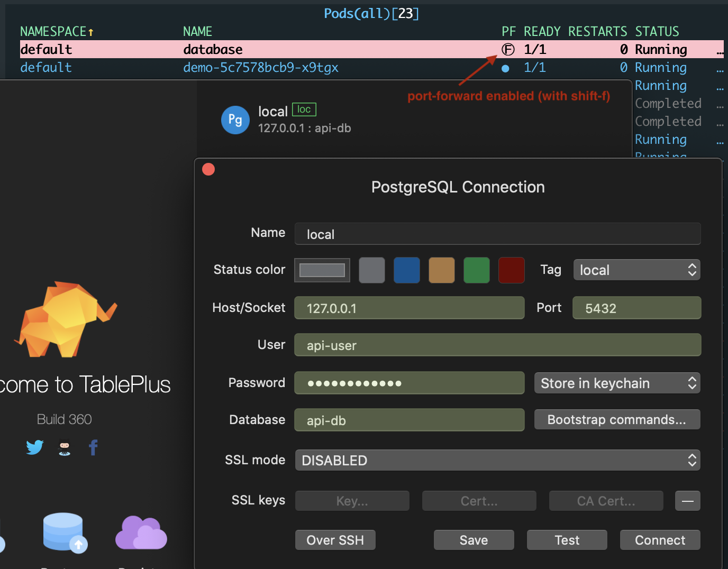Click the CA Cert... button

606,501
